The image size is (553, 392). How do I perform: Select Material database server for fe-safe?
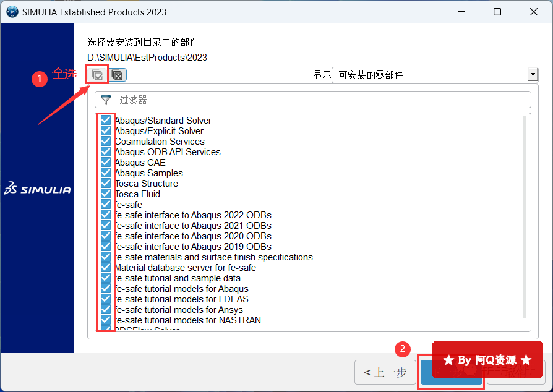click(x=185, y=268)
